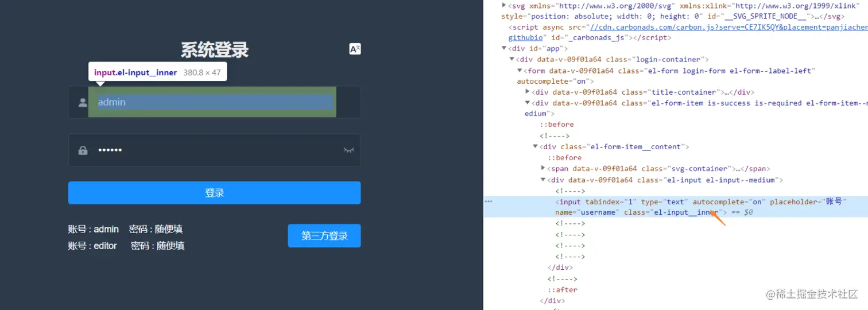Collapse the el-input el-input--medium div node
868x310 pixels.
[x=543, y=180]
